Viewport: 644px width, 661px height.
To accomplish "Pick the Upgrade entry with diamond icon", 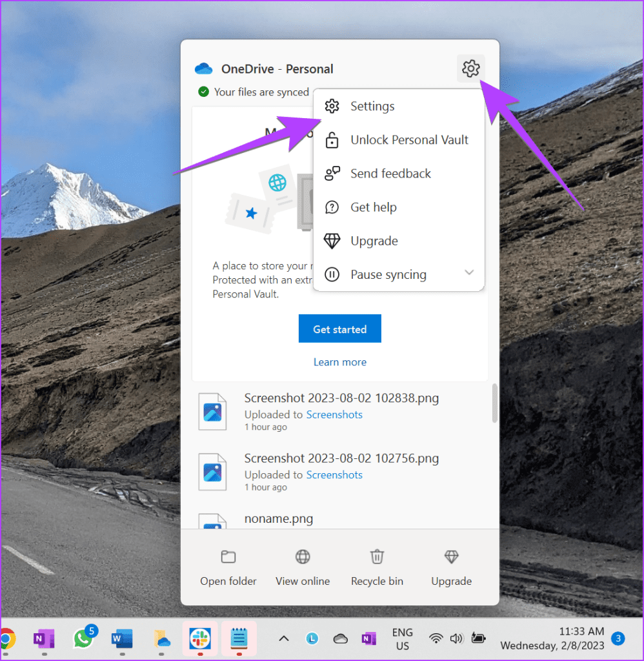I will 399,241.
